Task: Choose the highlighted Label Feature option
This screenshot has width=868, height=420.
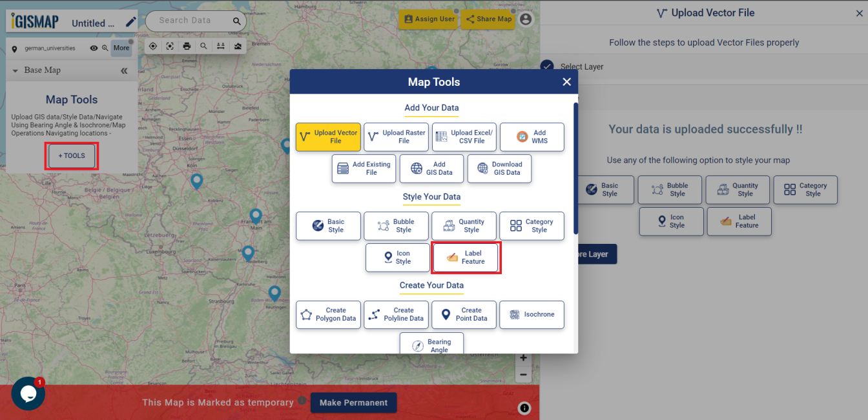Action: (466, 257)
